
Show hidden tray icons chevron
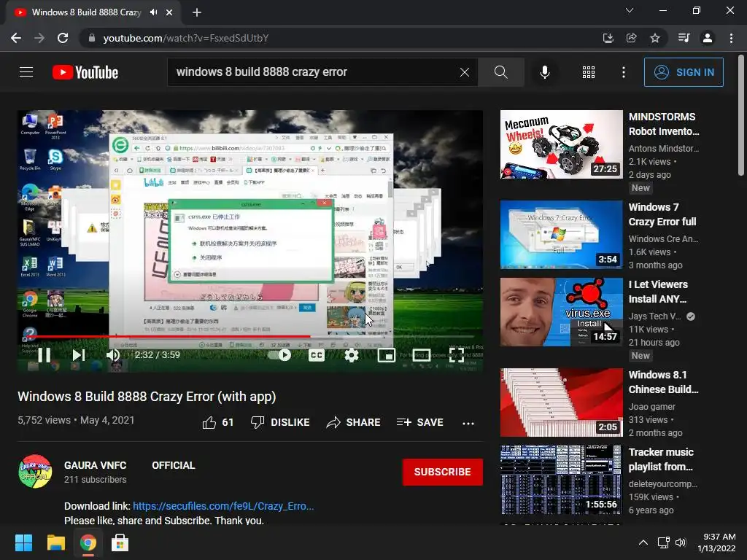643,542
